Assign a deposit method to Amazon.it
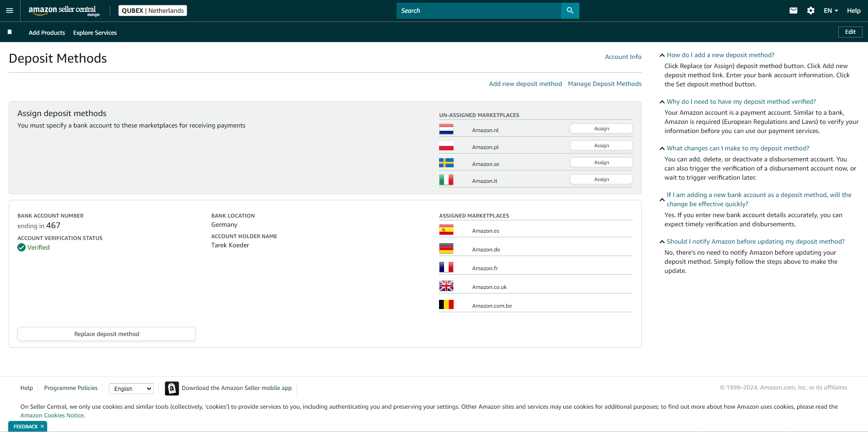Viewport: 868px width, 432px height. 601,179
